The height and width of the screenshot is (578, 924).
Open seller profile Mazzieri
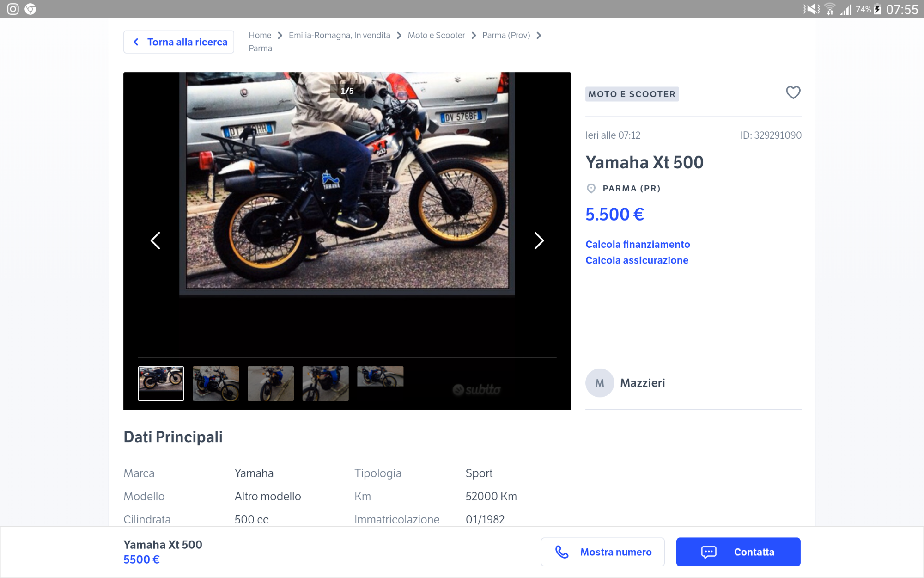(642, 383)
